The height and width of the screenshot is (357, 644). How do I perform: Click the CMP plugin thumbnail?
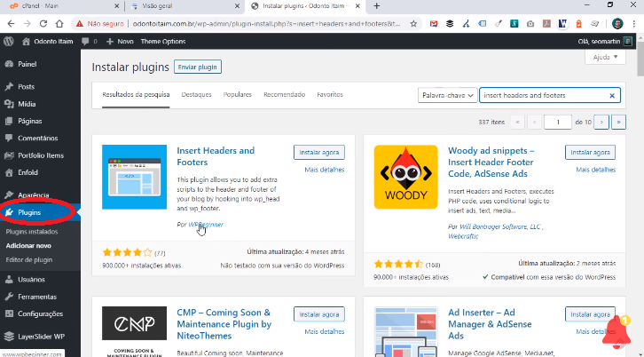[x=134, y=331]
